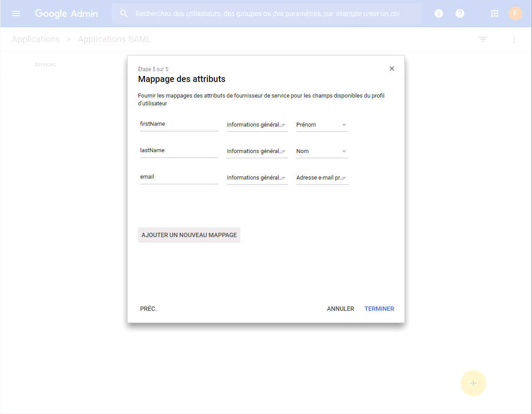Go back with Préc. button
Image resolution: width=532 pixels, height=414 pixels.
[x=148, y=309]
